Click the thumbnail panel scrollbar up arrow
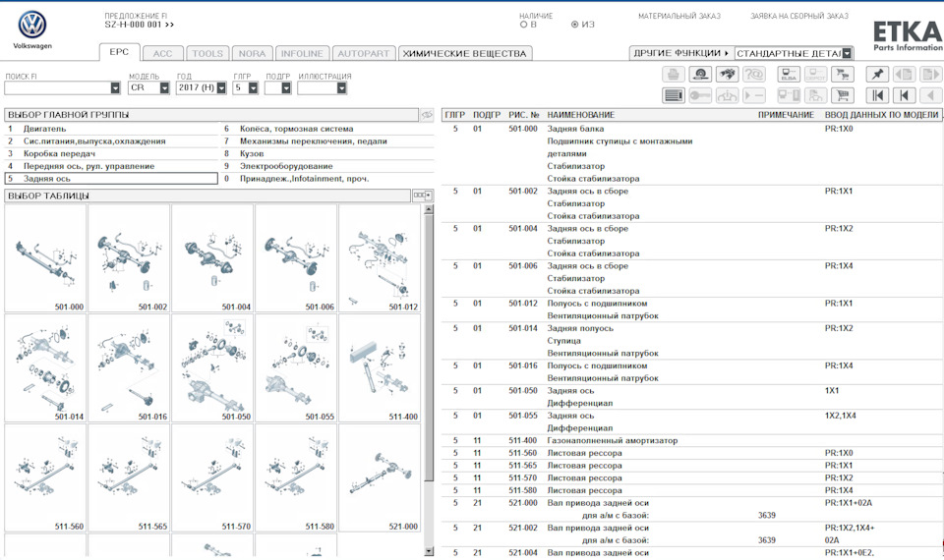Viewport: 944px width, 560px height. tap(429, 209)
